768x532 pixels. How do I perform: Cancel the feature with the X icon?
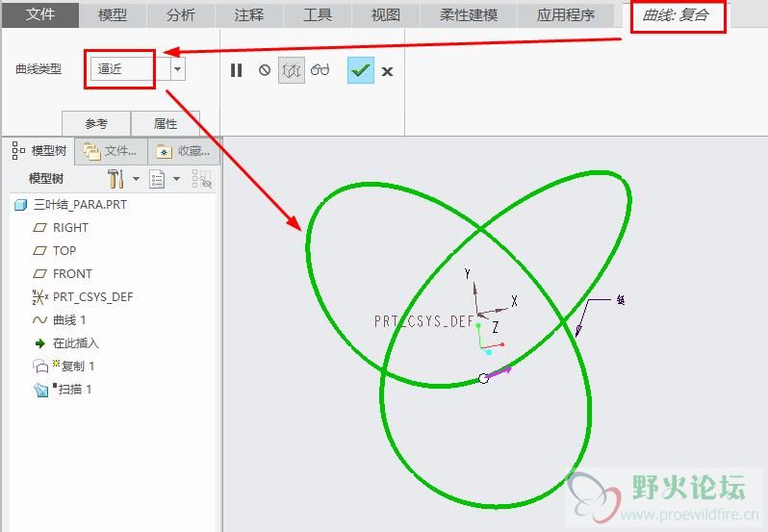point(387,71)
